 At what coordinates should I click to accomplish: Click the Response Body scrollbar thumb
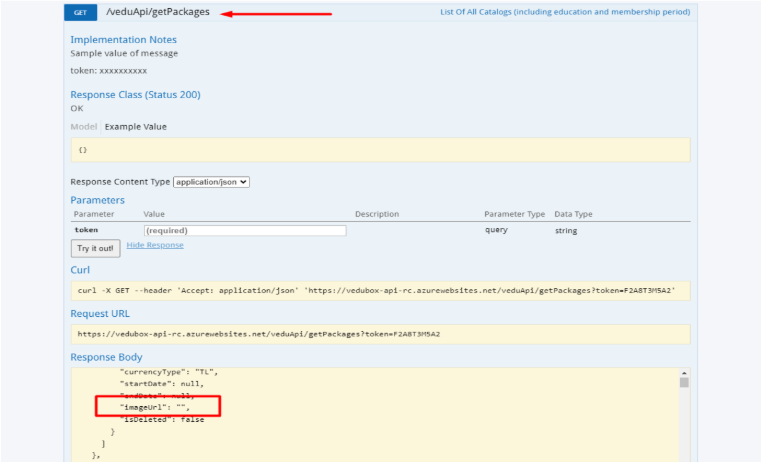[x=684, y=382]
